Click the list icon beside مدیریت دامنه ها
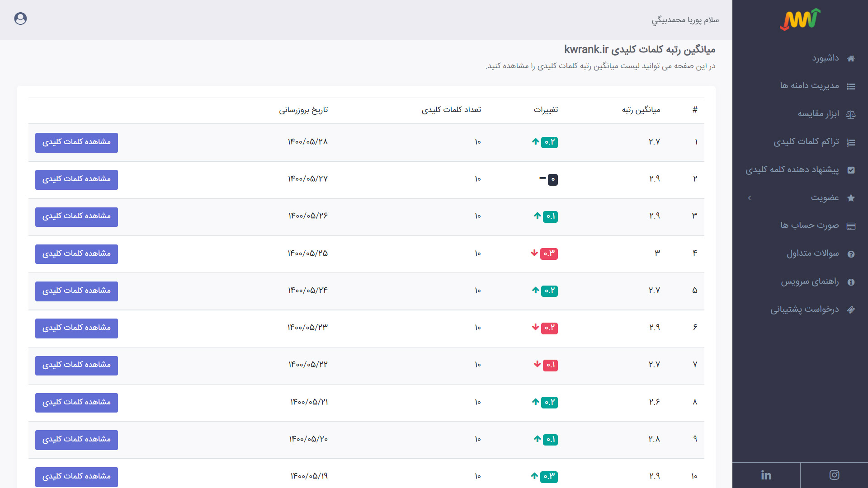 851,86
